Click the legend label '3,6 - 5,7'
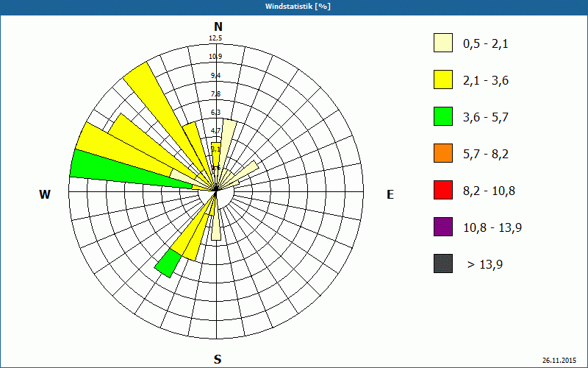The height and width of the screenshot is (368, 588). pos(486,118)
